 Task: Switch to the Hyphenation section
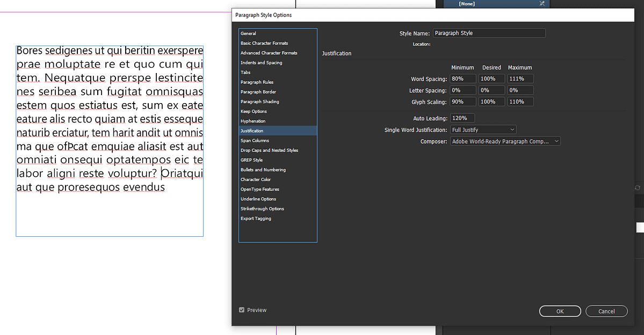pos(253,121)
